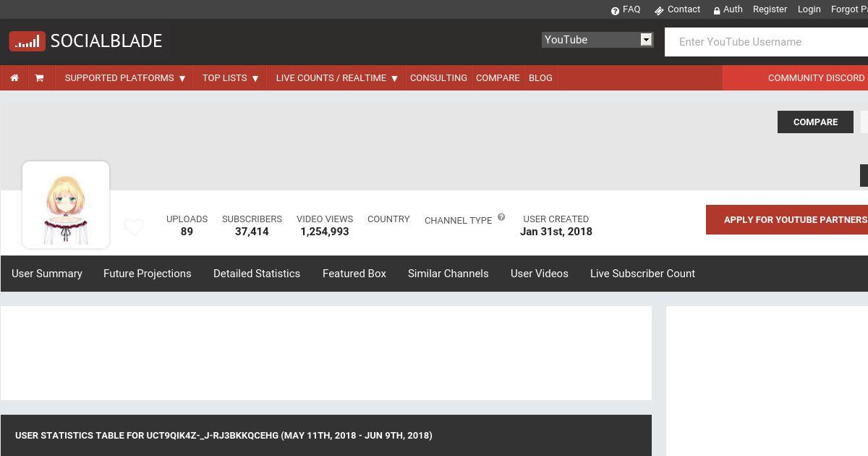This screenshot has width=868, height=456.
Task: Open the YouTube platform dropdown
Action: [597, 40]
